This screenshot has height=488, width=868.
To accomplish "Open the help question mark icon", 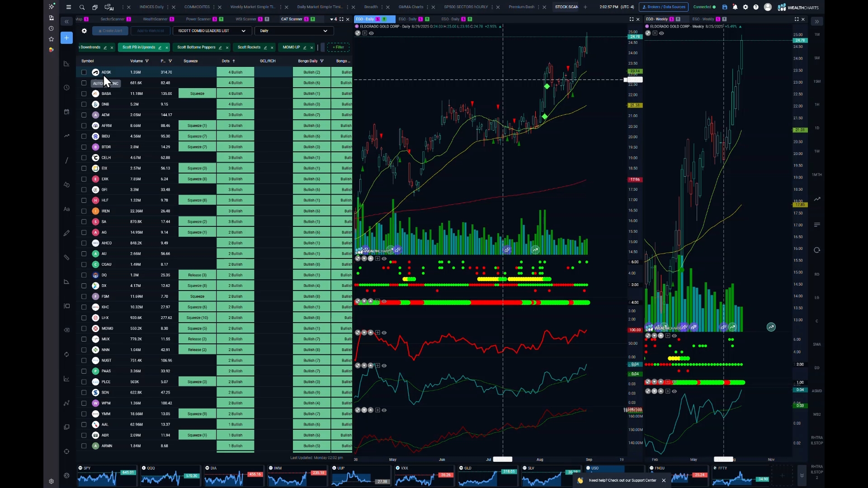I will (756, 7).
